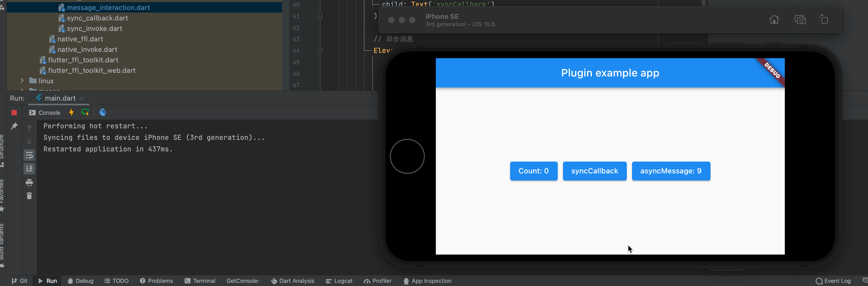Viewport: 868px width, 286px height.
Task: Click the Flutter hot restart green icon
Action: pos(85,113)
